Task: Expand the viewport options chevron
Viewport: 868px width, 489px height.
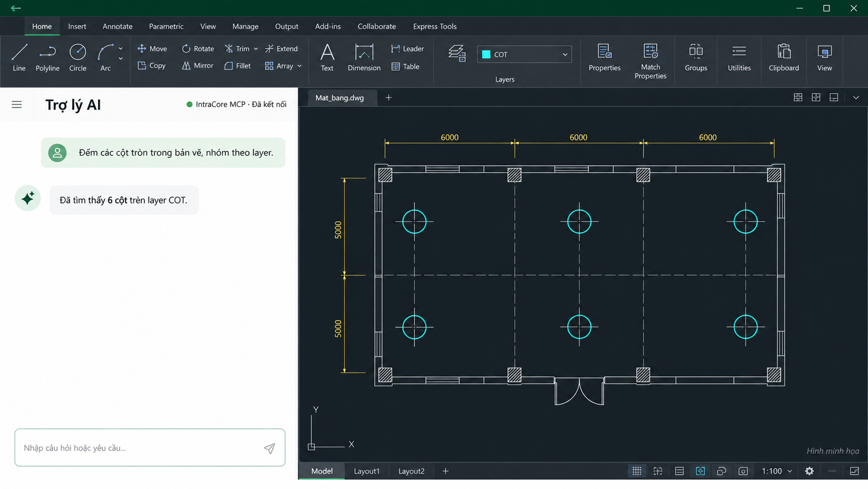Action: click(856, 98)
